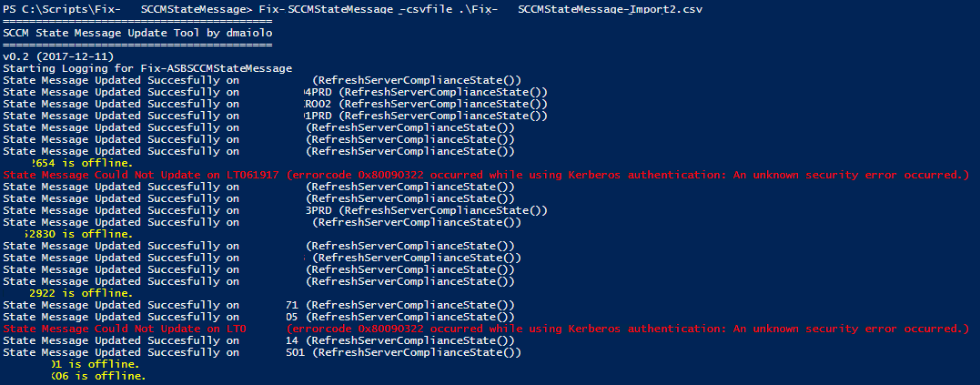Image resolution: width=980 pixels, height=385 pixels.
Task: Click the success line with 14
Action: [258, 340]
